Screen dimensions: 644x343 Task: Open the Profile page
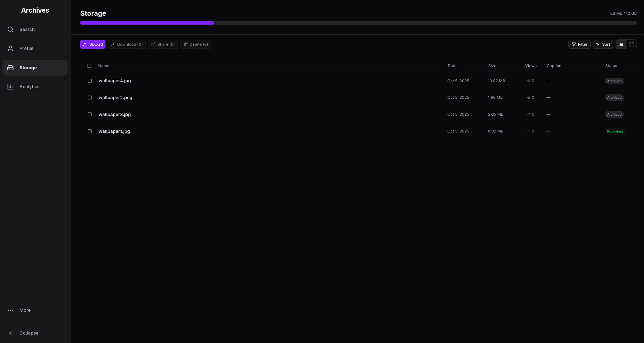click(x=26, y=48)
